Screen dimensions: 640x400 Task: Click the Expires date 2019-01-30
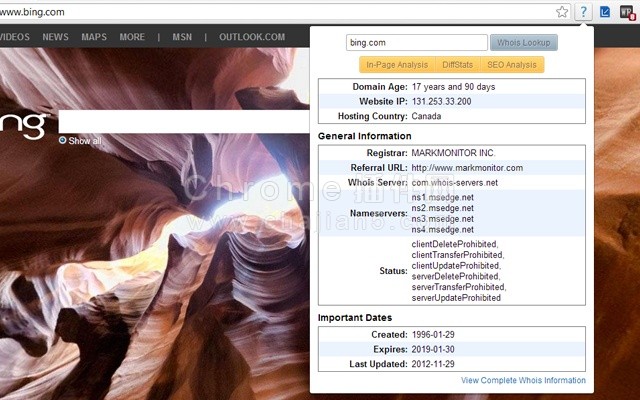(433, 349)
